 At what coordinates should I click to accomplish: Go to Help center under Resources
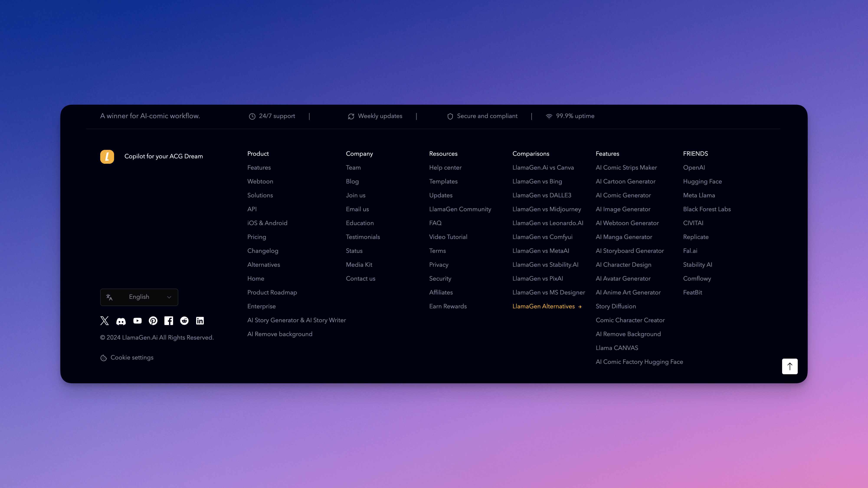445,168
